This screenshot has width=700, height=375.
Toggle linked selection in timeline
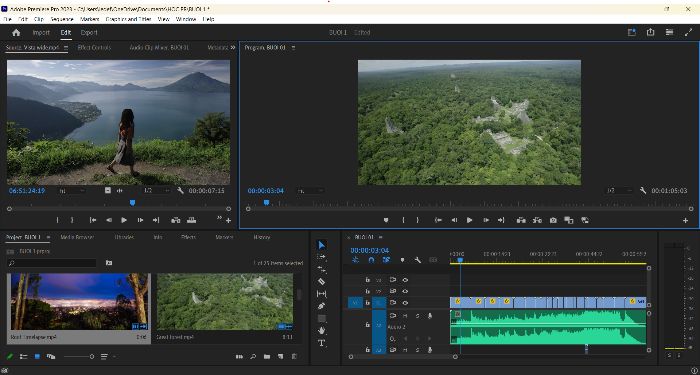point(386,260)
